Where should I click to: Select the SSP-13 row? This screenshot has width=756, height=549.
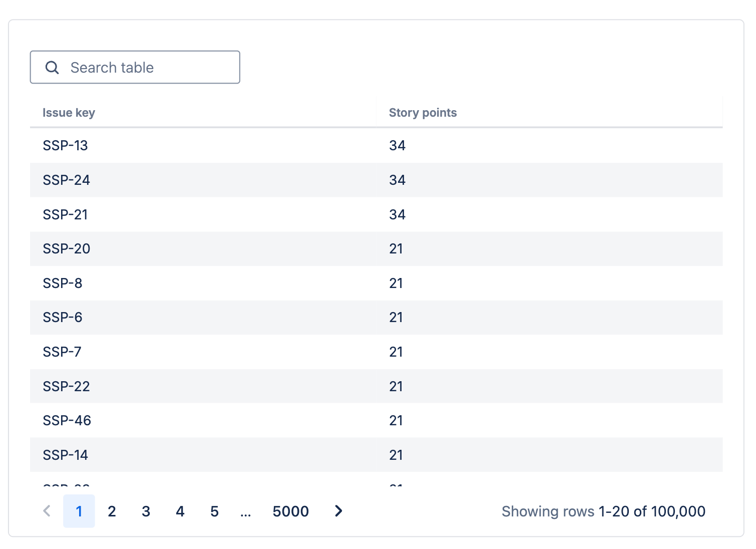point(65,145)
